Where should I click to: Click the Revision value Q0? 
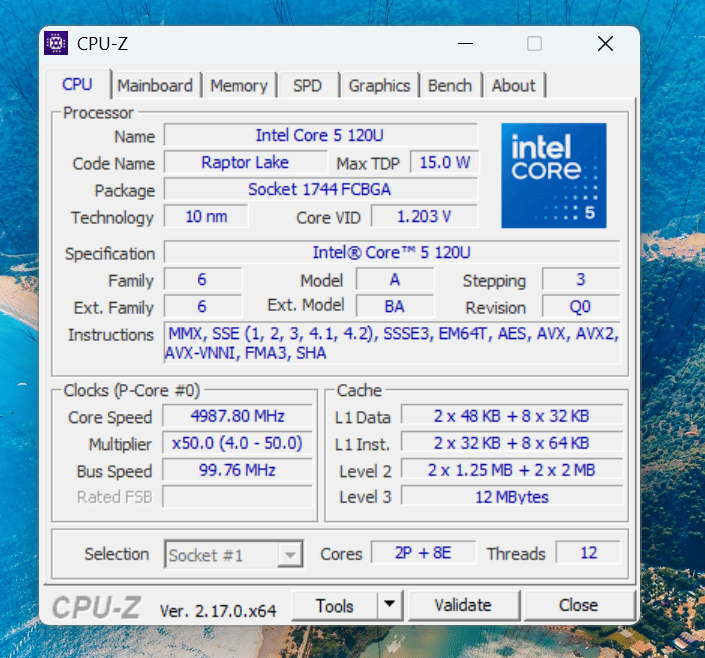click(581, 306)
